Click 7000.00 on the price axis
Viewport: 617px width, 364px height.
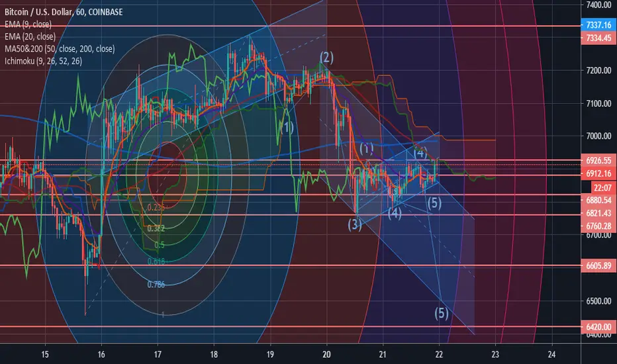(x=598, y=136)
